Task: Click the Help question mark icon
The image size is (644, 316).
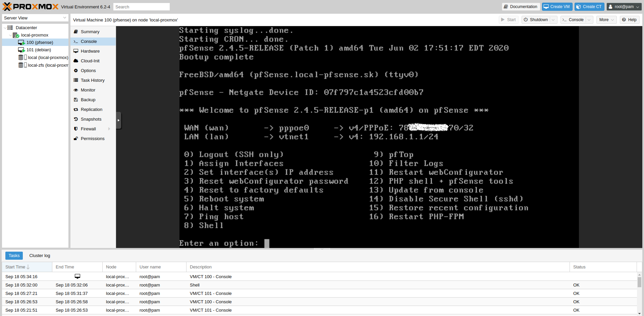Action: (x=624, y=20)
